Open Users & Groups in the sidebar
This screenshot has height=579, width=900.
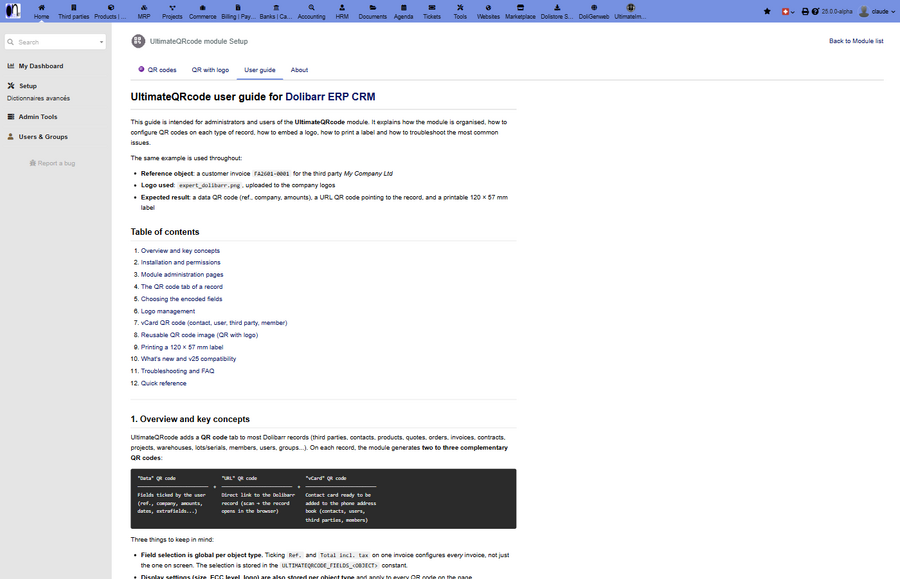(43, 137)
